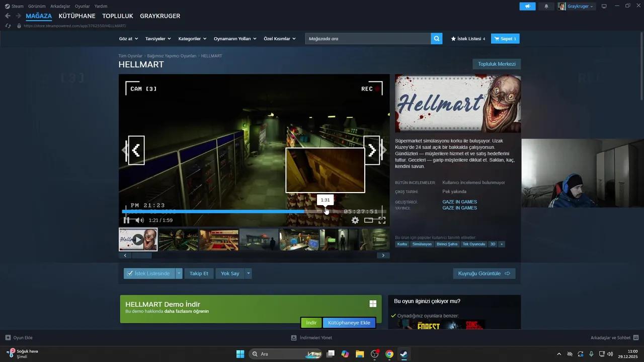Open Google Chrome from the taskbar

(x=389, y=354)
